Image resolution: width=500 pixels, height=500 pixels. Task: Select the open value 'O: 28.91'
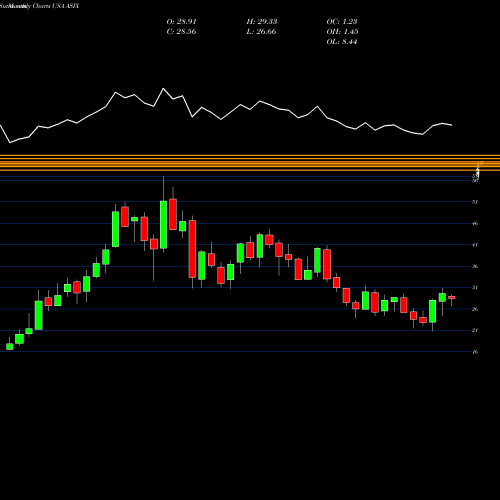(x=182, y=22)
